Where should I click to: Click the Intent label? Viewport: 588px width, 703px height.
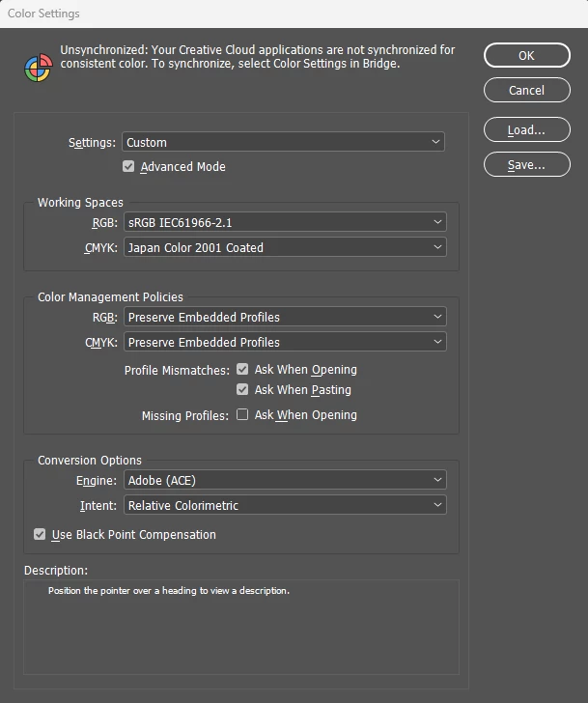click(x=98, y=506)
